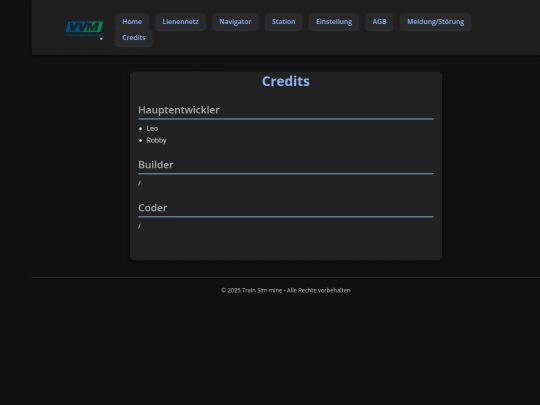Click the VVM logo in header
540x405 pixels.
(84, 29)
